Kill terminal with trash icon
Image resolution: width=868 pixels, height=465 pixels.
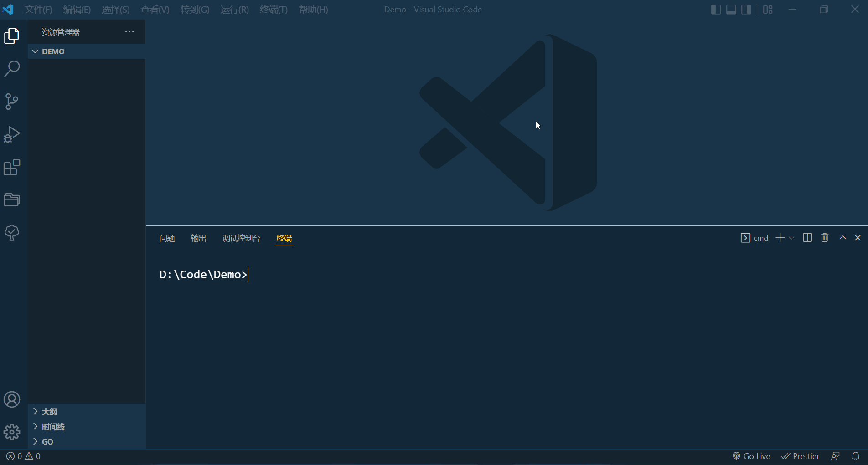click(825, 238)
